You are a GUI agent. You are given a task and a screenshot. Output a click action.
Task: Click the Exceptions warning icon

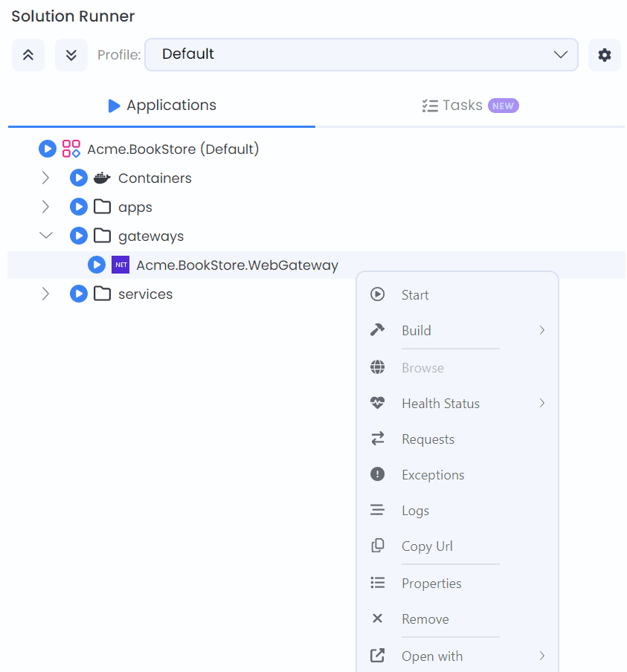point(378,474)
